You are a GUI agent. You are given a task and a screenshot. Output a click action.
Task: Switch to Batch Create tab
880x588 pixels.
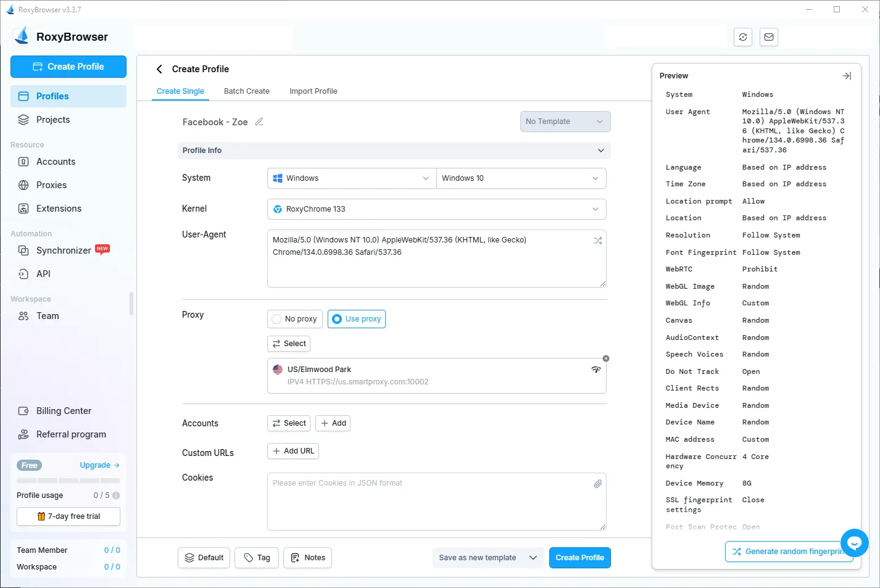point(247,91)
